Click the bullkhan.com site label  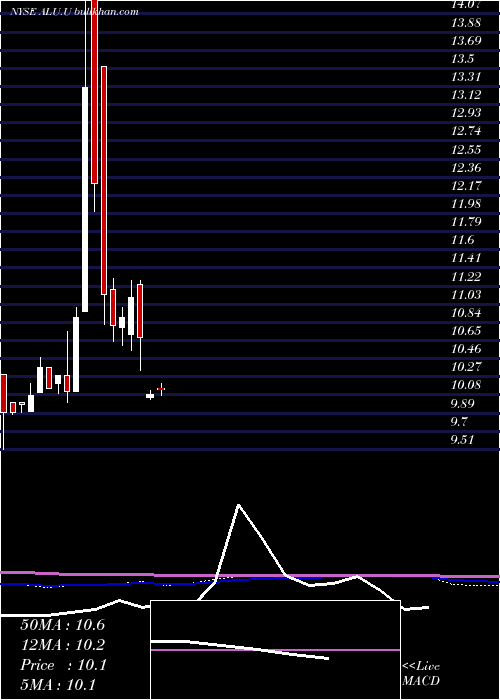[104, 12]
